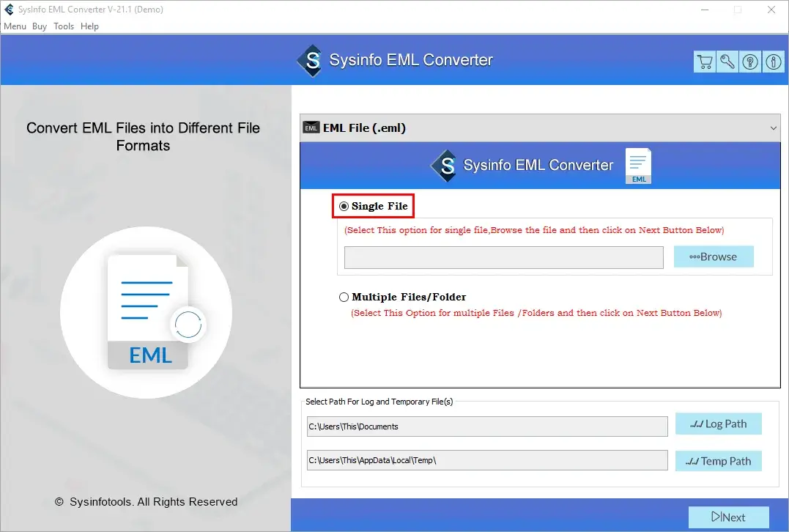
Task: Click 'Convert EML Files into Different File Formats' heading
Action: point(143,137)
